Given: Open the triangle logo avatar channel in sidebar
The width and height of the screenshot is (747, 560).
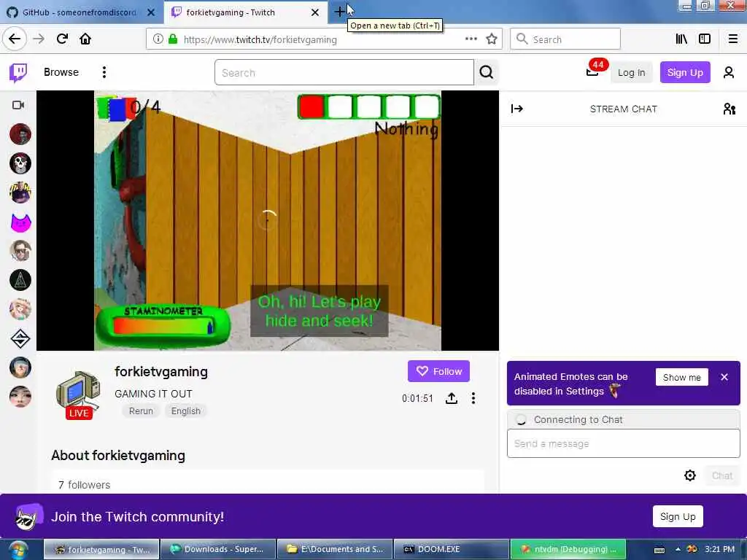Looking at the screenshot, I should click(20, 280).
